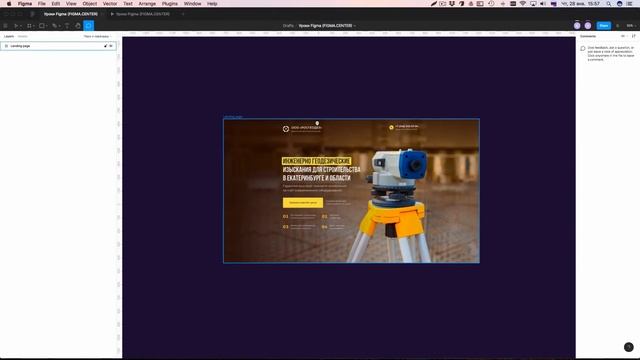The image size is (640, 360).
Task: Open the Apple menu
Action: (9, 4)
